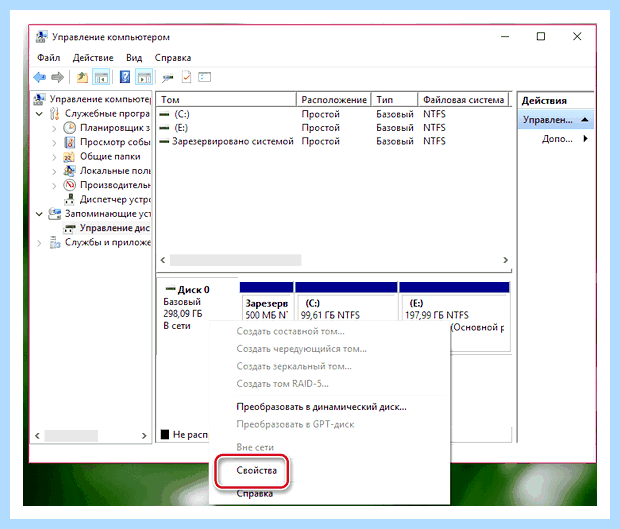Open Допо... submenu arrow in Действия
This screenshot has width=620, height=529.
[586, 139]
